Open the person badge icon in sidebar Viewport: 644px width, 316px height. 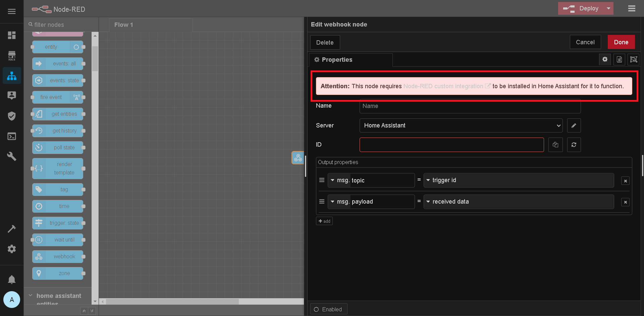pos(12,96)
